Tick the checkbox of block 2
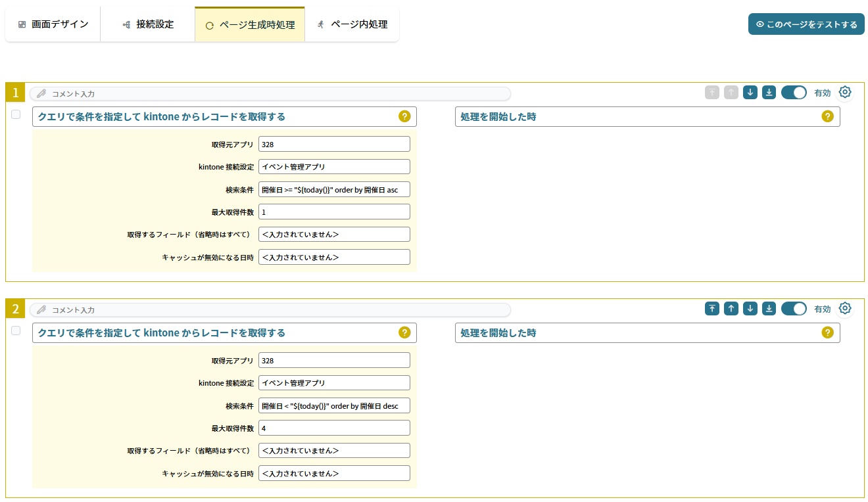 [16, 331]
